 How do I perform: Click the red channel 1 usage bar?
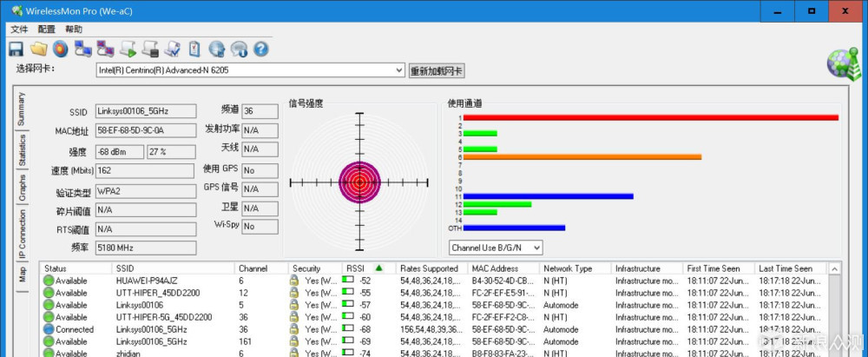click(x=650, y=117)
